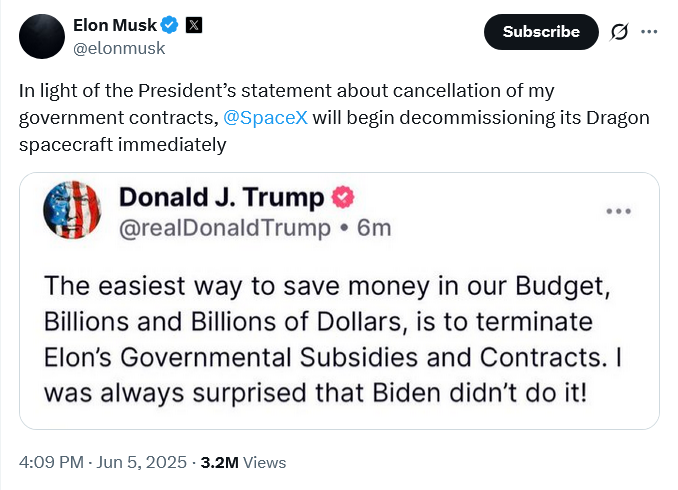Open the @realDonaldTrump handle
This screenshot has width=678, height=490.
coord(225,228)
